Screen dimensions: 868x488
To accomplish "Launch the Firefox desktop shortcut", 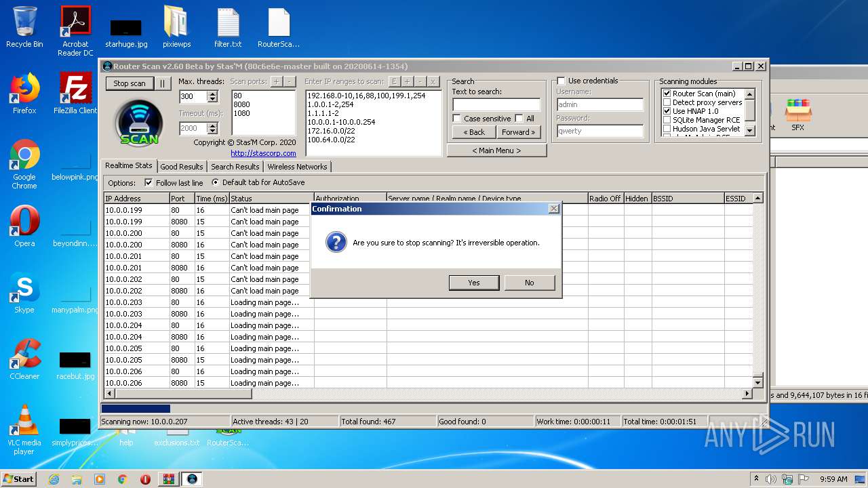I will point(24,94).
